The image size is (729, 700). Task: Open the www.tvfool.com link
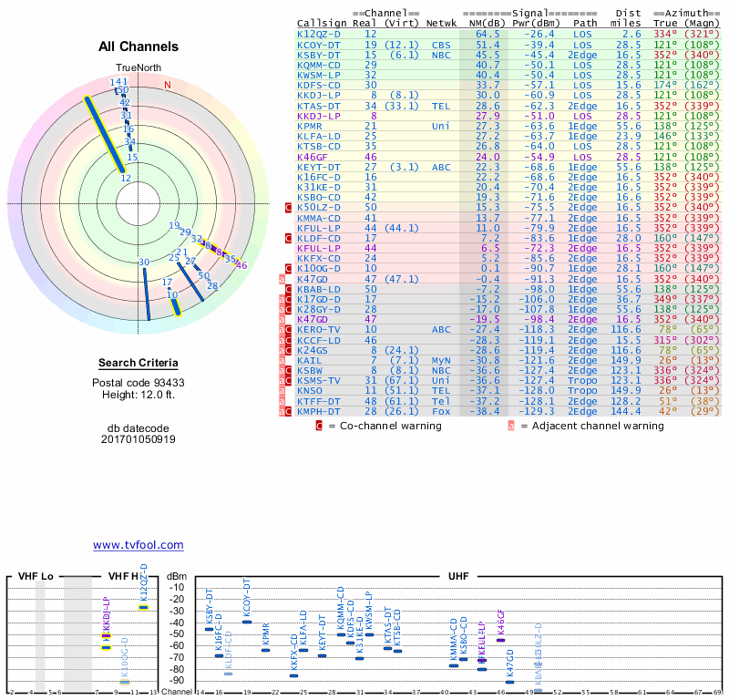coord(139,545)
